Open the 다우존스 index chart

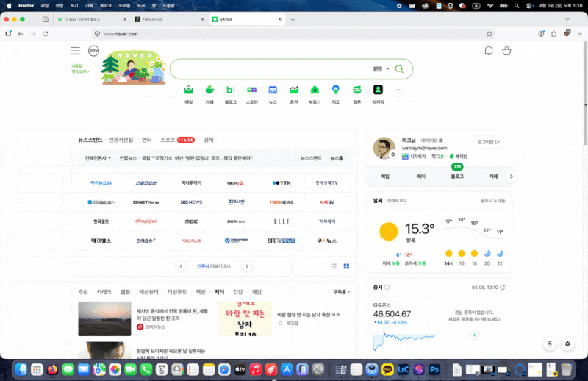tap(404, 340)
